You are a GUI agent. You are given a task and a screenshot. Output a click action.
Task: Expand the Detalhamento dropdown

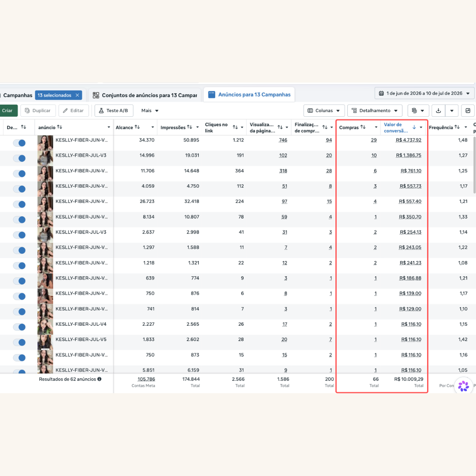coord(375,111)
